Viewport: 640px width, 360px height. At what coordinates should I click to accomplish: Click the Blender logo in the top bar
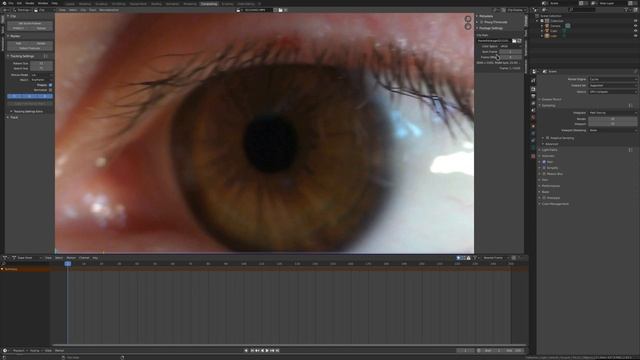(x=4, y=3)
